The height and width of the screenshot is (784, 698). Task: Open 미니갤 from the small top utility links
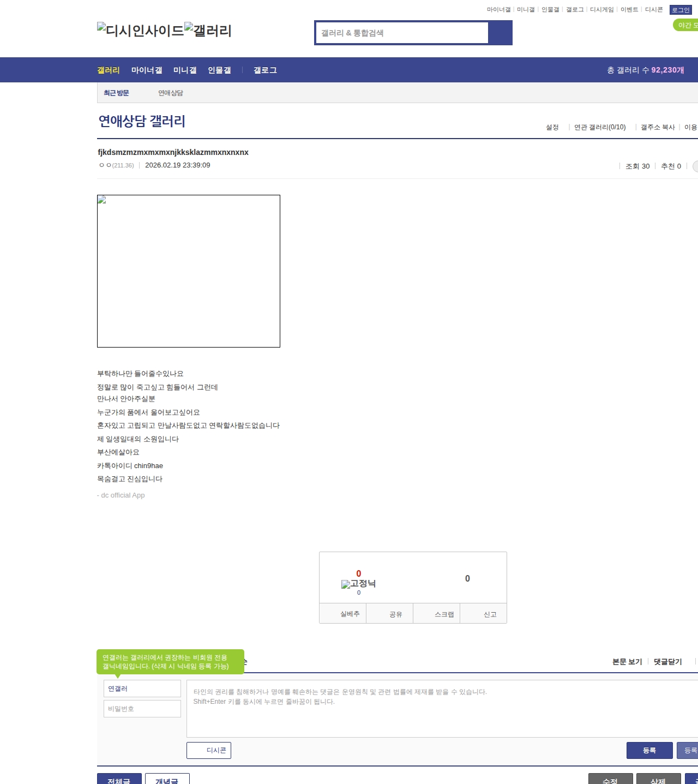(x=526, y=10)
